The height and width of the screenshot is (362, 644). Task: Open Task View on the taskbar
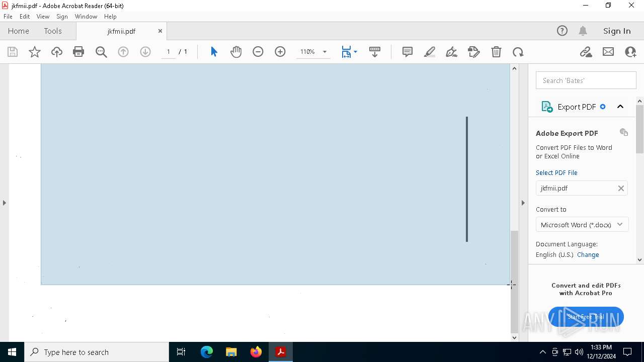coord(181,352)
